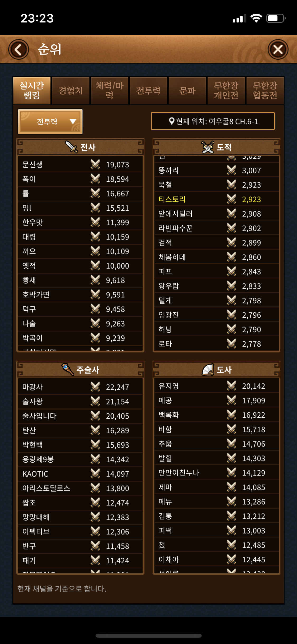Open the 무한장 협동전 tab
The height and width of the screenshot is (644, 297).
click(x=265, y=90)
